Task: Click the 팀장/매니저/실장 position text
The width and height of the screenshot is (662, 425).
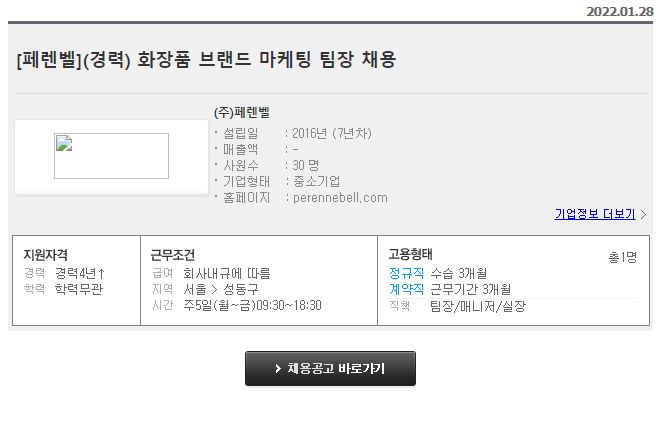Action: 477,306
